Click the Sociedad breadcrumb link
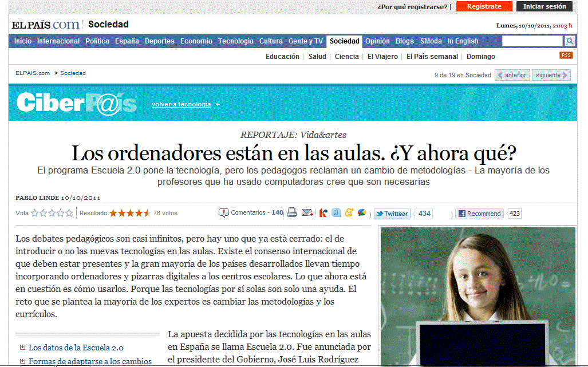 (73, 73)
